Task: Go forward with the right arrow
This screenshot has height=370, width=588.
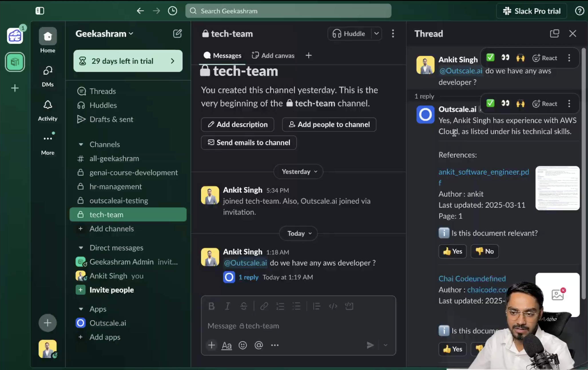Action: [156, 11]
